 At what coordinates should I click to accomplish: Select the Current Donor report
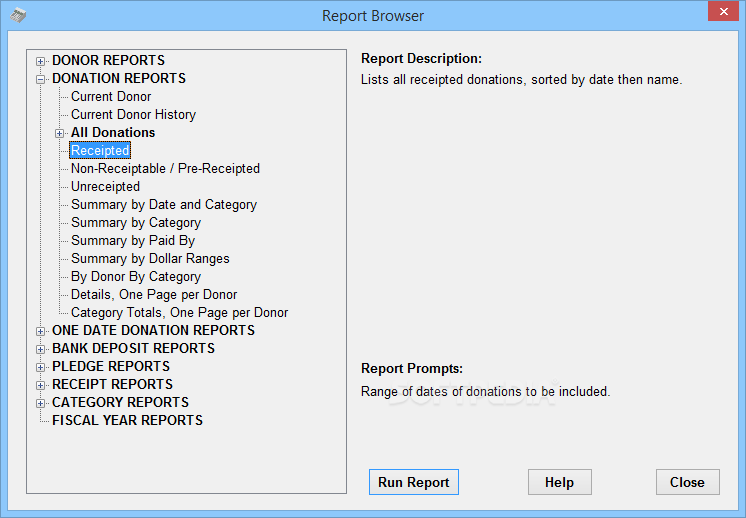(x=111, y=97)
